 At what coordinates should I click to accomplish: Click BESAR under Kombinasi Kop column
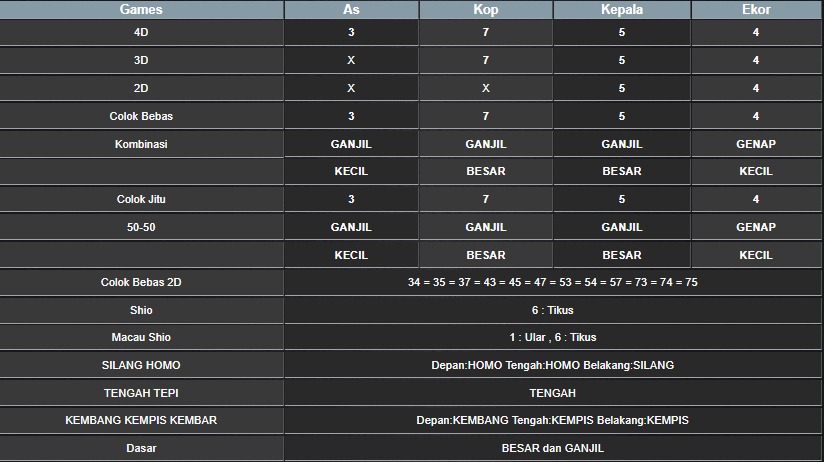[x=486, y=171]
